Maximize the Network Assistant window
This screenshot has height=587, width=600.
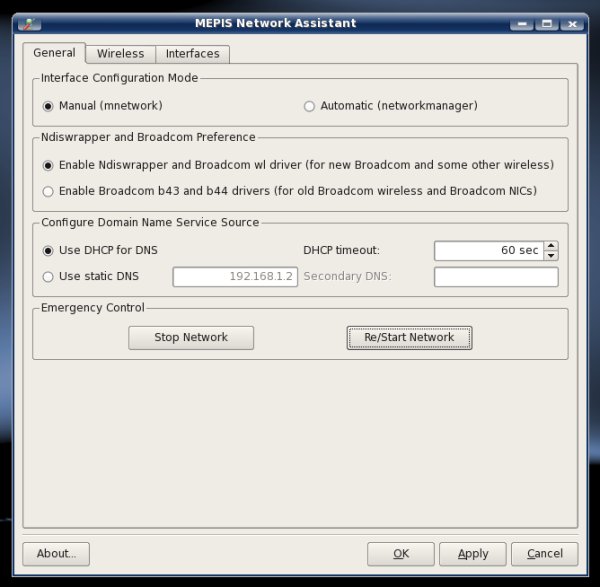click(x=547, y=24)
